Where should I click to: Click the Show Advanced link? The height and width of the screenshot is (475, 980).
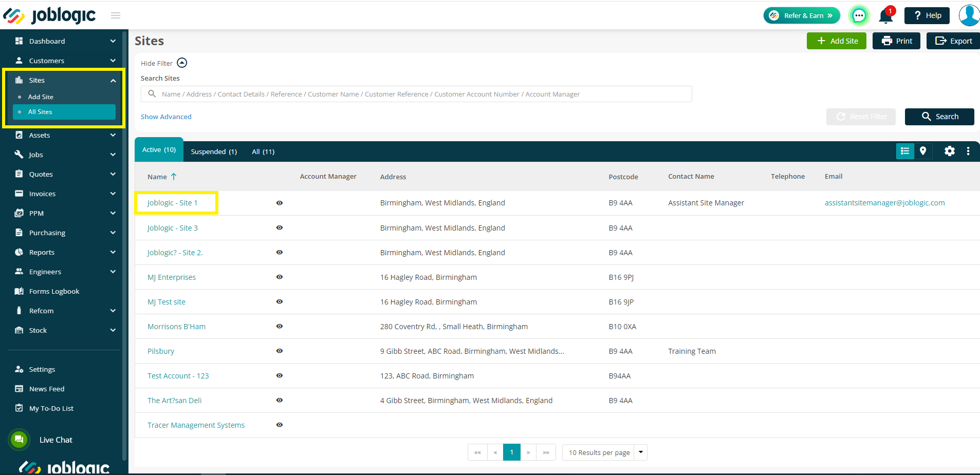pos(166,117)
